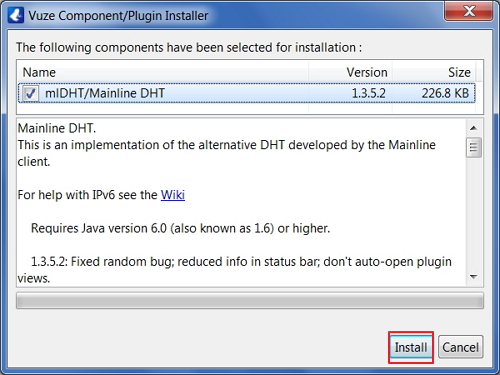This screenshot has width=500, height=375.
Task: Click the 'Mainline DHT.' description heading
Action: pos(57,128)
